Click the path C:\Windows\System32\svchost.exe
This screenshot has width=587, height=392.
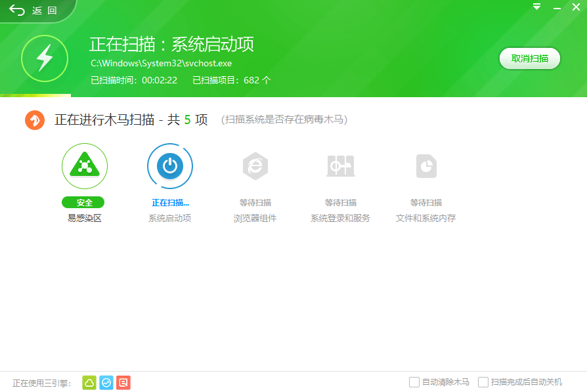point(162,63)
